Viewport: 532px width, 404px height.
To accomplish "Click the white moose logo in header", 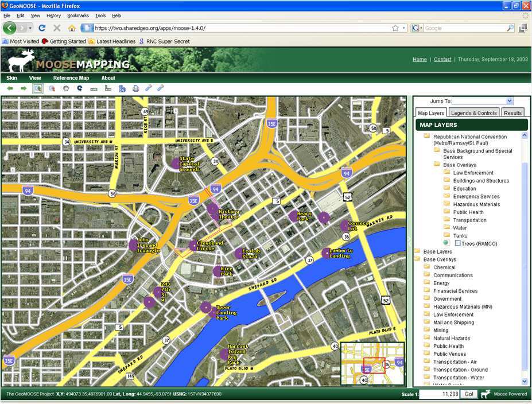I will click(21, 60).
